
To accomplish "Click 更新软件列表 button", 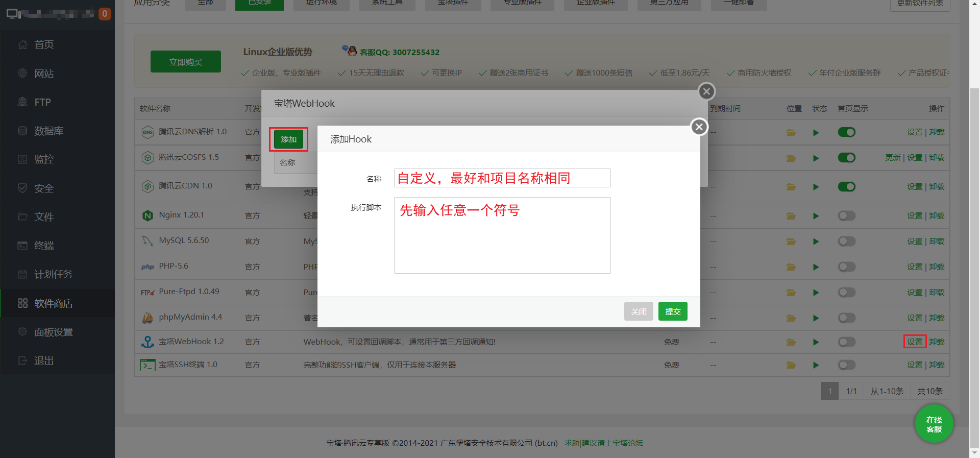I will pyautogui.click(x=920, y=4).
